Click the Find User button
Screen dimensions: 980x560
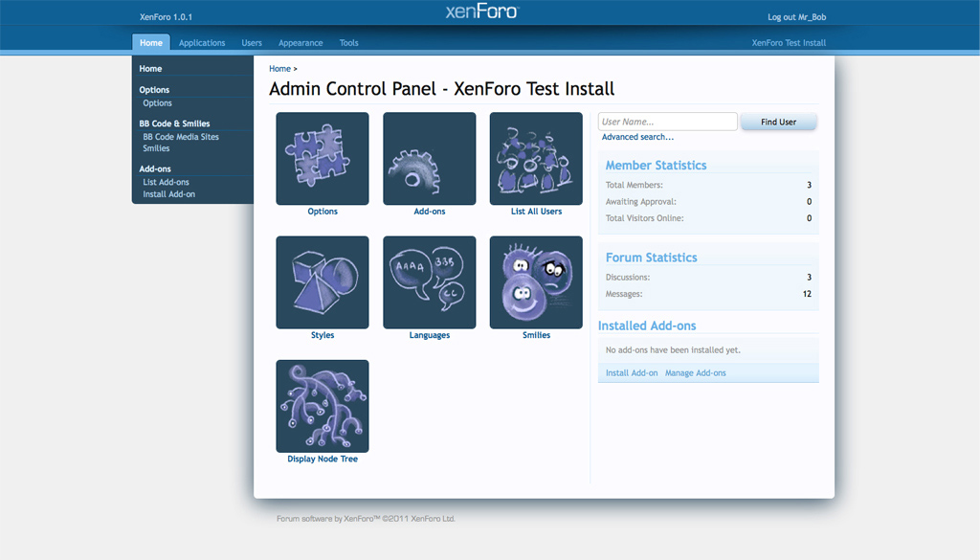(x=779, y=122)
